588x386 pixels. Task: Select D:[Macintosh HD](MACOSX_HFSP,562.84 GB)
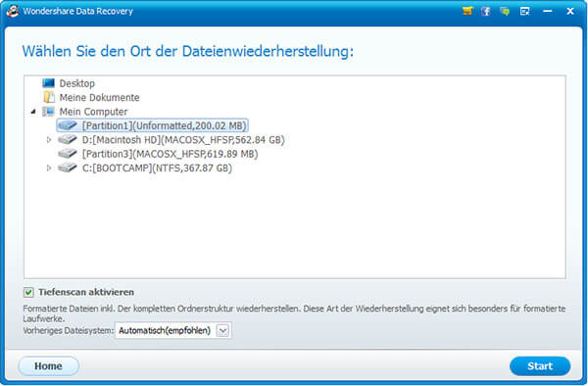point(183,140)
